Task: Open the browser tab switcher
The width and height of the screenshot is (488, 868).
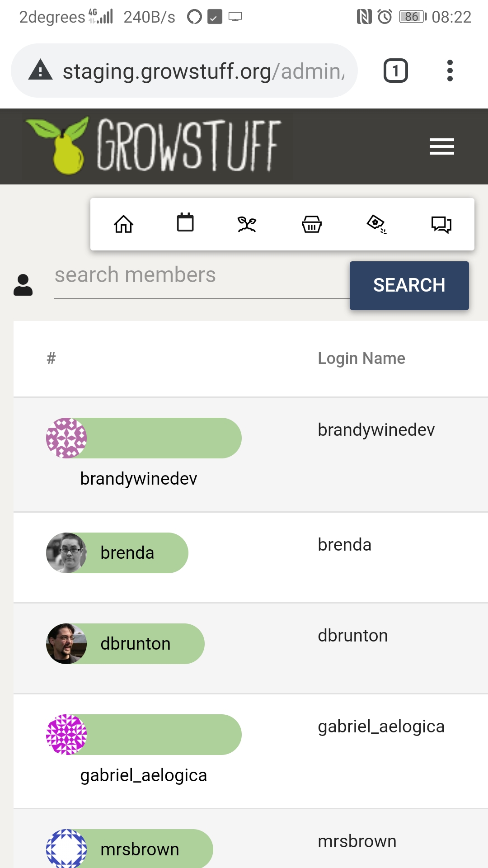Action: (x=395, y=70)
